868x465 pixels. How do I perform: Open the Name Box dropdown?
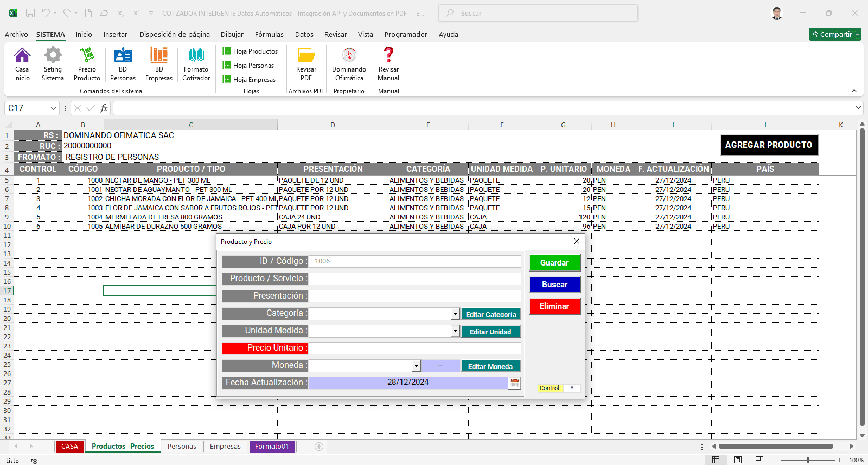point(53,108)
